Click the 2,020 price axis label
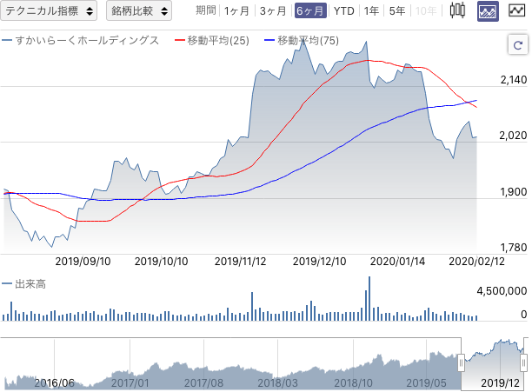532x392 pixels. tap(513, 136)
